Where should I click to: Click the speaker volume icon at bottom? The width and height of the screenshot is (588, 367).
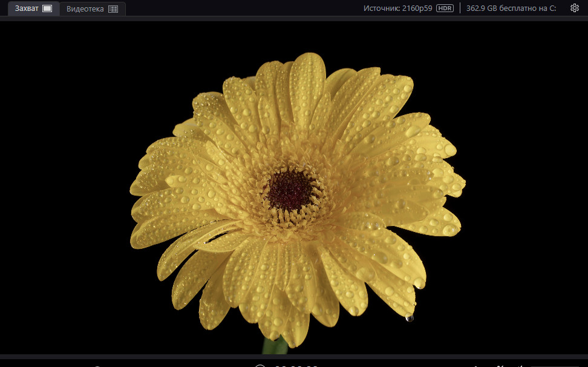tap(520, 365)
